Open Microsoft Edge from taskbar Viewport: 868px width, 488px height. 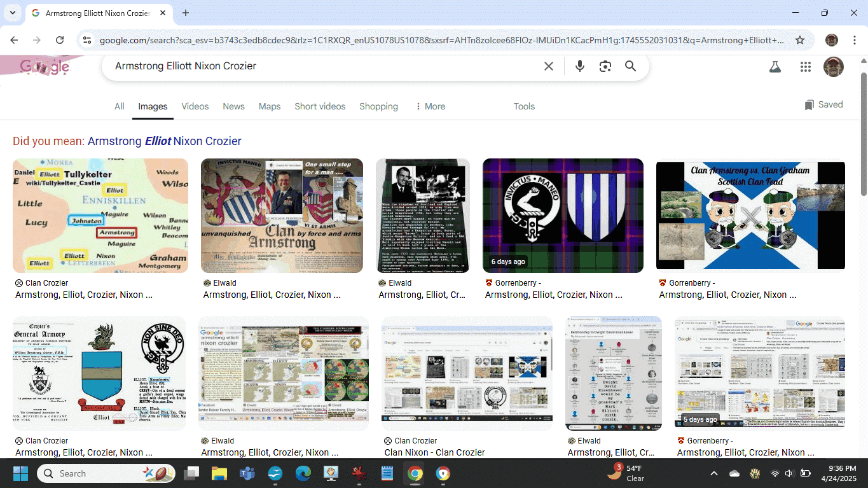coord(303,473)
